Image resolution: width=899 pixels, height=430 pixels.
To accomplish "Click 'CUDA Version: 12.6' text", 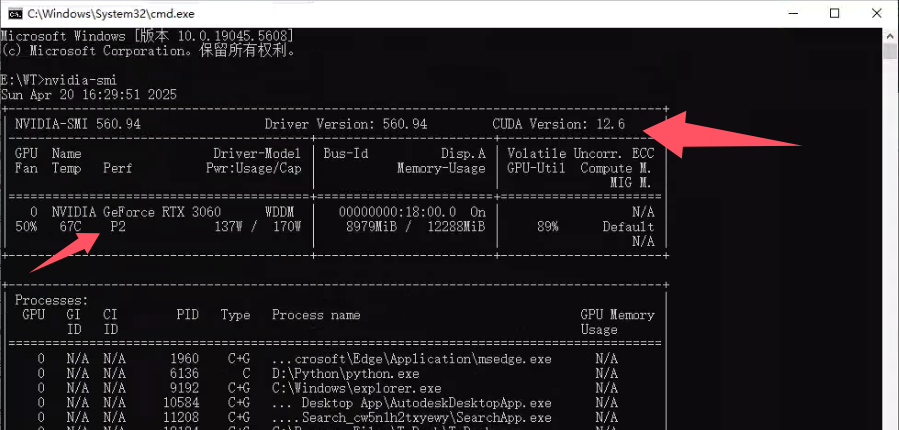I will click(558, 124).
